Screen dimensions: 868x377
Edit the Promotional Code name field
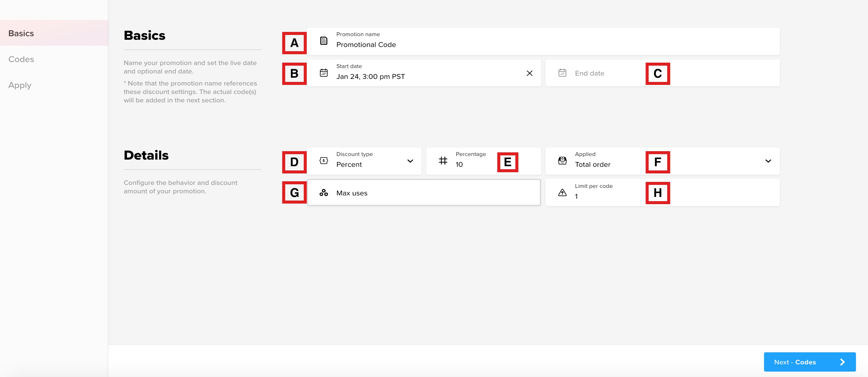(543, 41)
